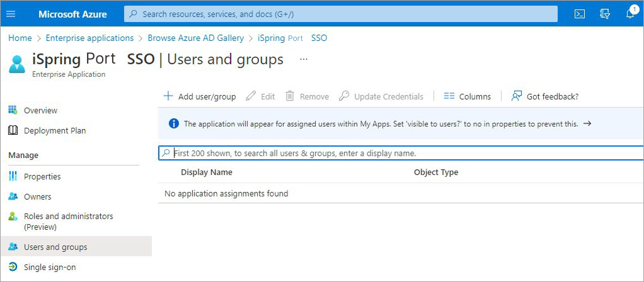Click the enterprise application avatar icon

[17, 64]
